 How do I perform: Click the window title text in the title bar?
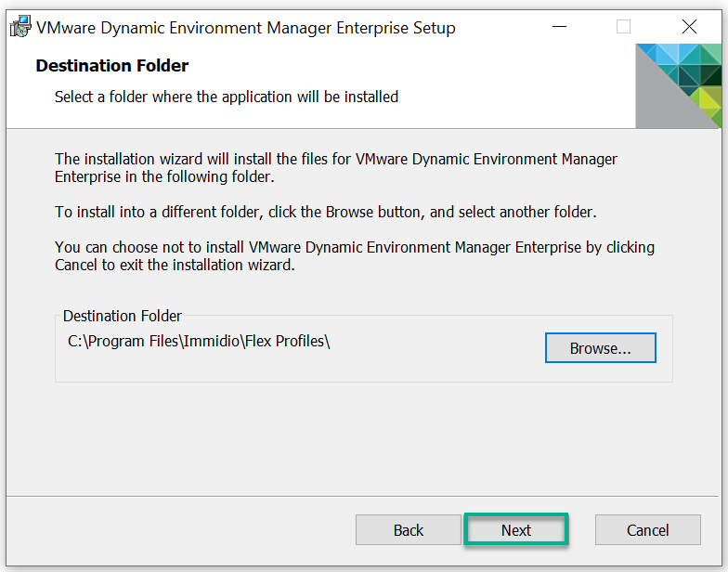245,28
